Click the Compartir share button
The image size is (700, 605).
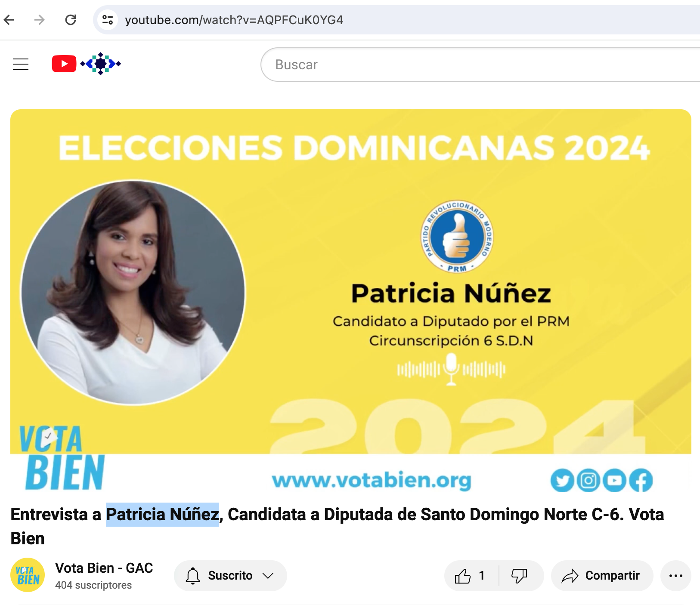click(x=602, y=576)
